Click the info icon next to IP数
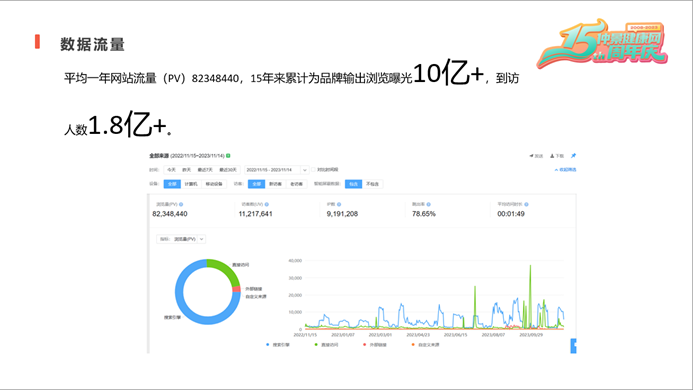The image size is (693, 390). click(339, 204)
